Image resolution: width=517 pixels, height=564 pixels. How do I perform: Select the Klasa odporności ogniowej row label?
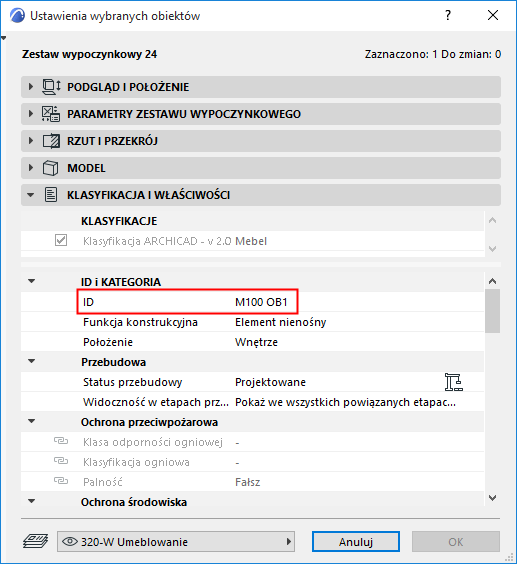pyautogui.click(x=153, y=442)
